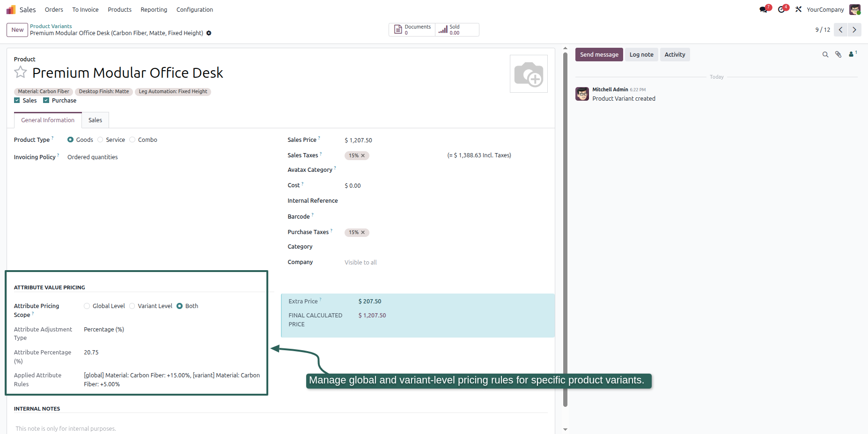This screenshot has width=868, height=434.
Task: Switch to the Sales tab
Action: [95, 120]
